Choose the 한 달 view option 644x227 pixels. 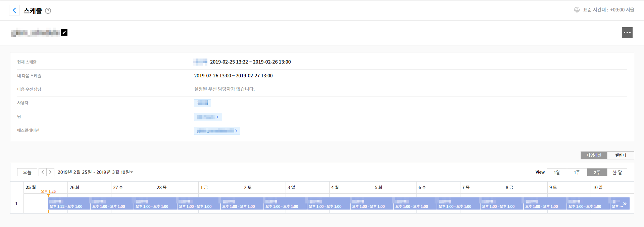(617, 172)
